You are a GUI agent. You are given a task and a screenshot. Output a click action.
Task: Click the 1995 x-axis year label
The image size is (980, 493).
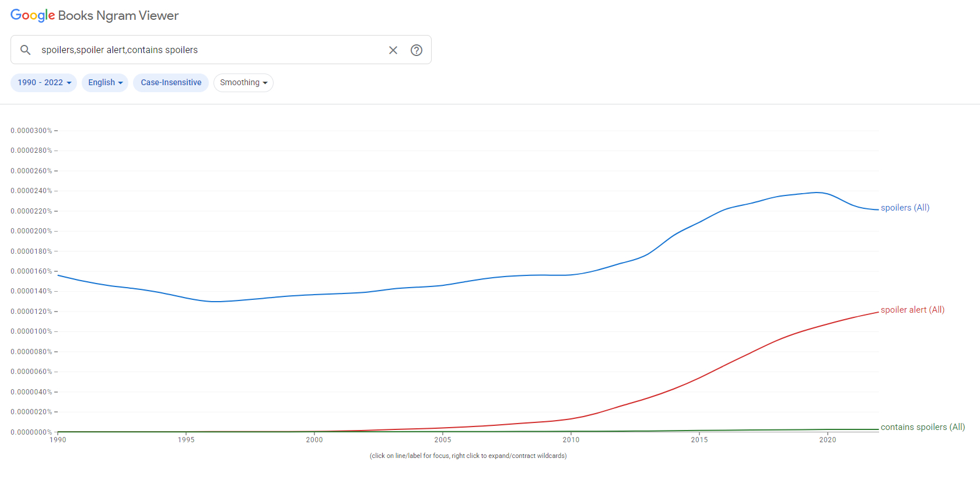pyautogui.click(x=186, y=440)
